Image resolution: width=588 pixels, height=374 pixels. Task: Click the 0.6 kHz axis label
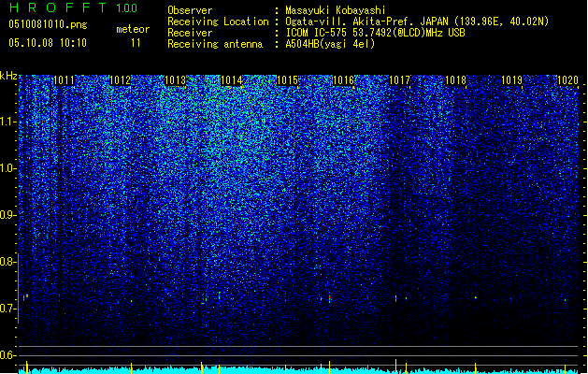(x=7, y=355)
